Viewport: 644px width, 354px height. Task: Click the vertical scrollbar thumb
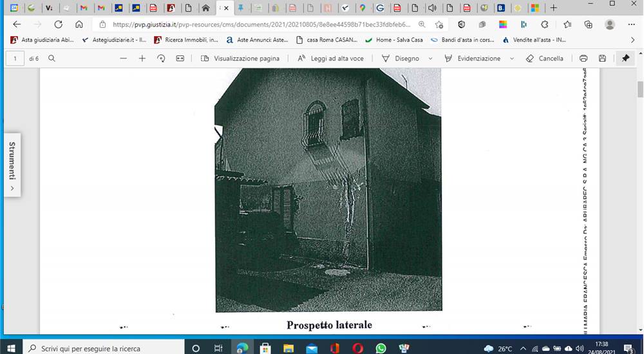(640, 89)
